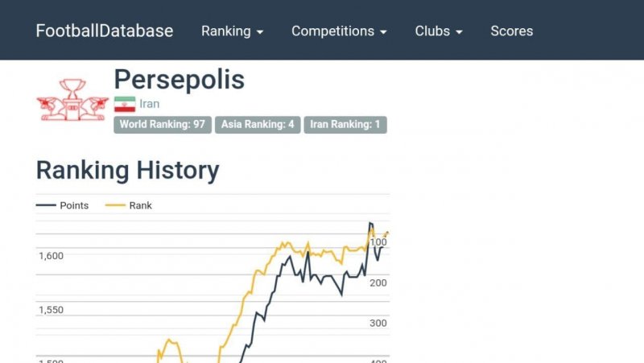Toggle the Points series in chart legend

[64, 205]
